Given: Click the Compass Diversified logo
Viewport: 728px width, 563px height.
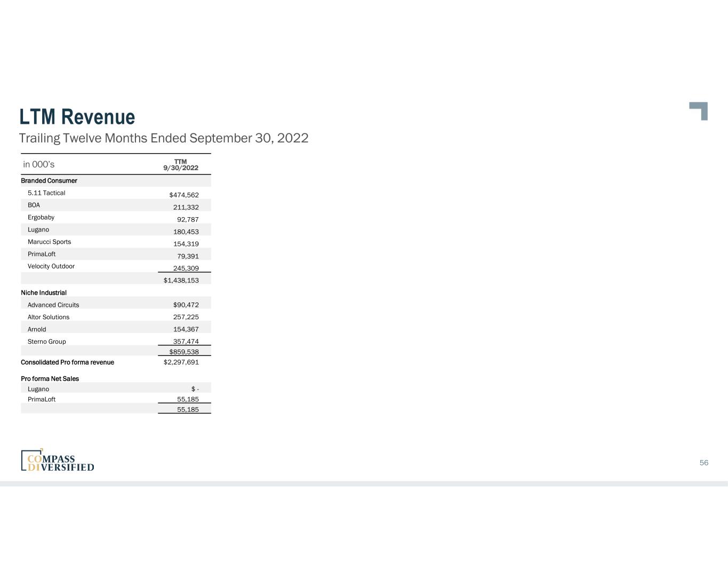Looking at the screenshot, I should pyautogui.click(x=58, y=461).
